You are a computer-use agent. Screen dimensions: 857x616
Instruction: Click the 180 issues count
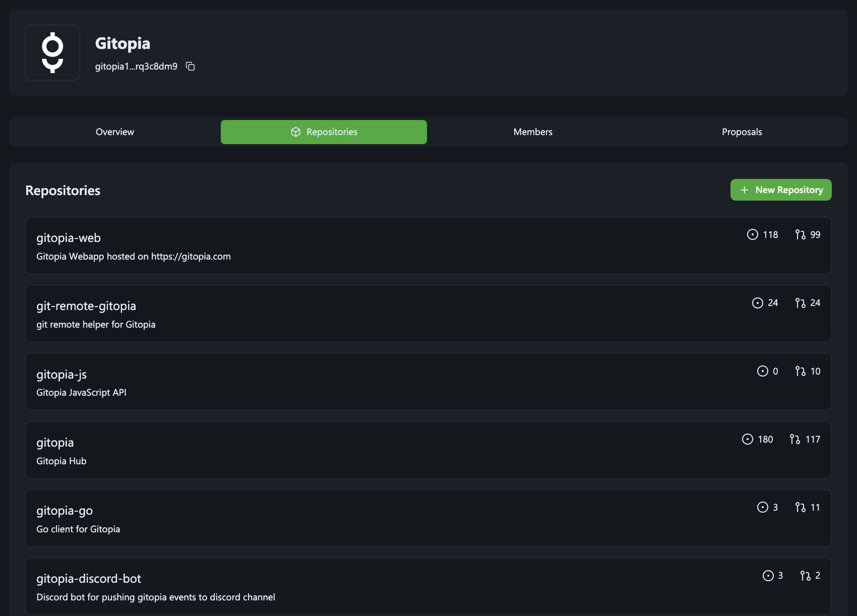coord(765,440)
